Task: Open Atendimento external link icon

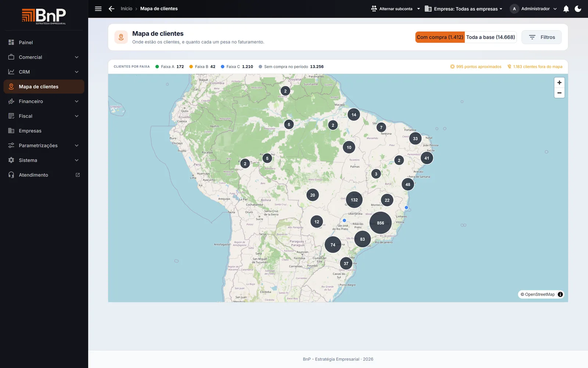Action: pos(78,175)
